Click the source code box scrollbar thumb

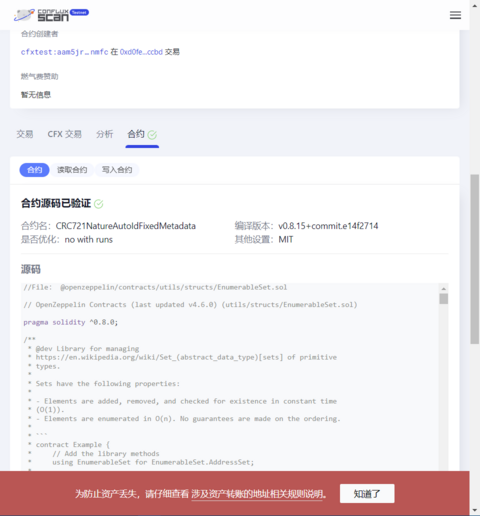(443, 299)
